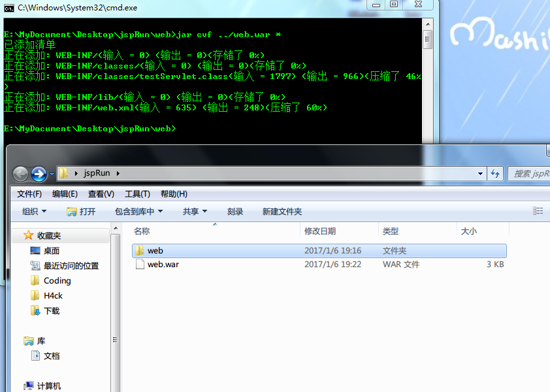Open the 编辑(E) menu

(x=65, y=194)
